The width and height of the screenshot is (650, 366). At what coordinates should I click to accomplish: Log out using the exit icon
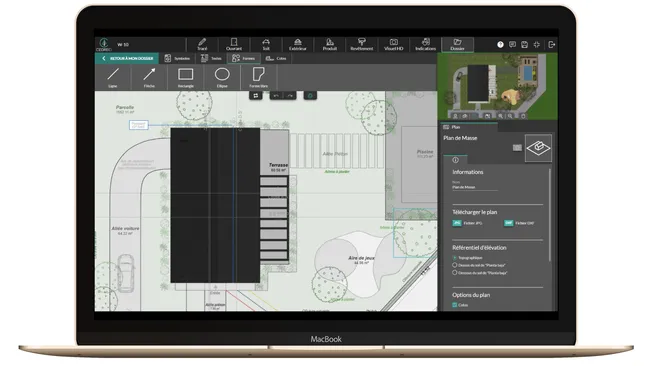point(551,44)
